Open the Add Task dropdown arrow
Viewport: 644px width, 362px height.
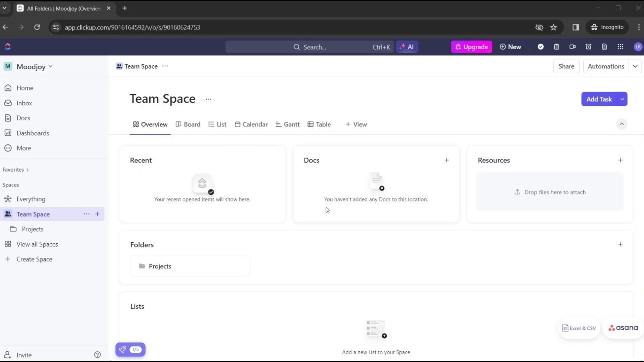(x=623, y=99)
